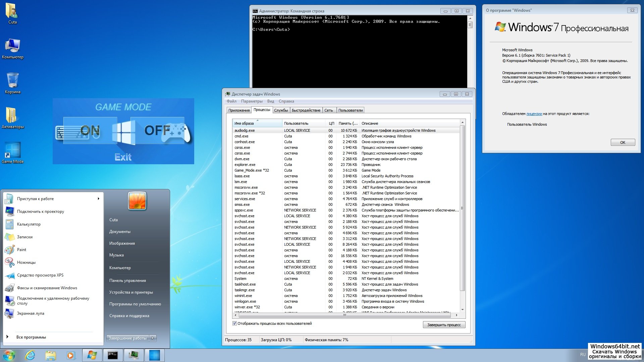Turn Game Mode ON
The image size is (644, 362).
[90, 131]
